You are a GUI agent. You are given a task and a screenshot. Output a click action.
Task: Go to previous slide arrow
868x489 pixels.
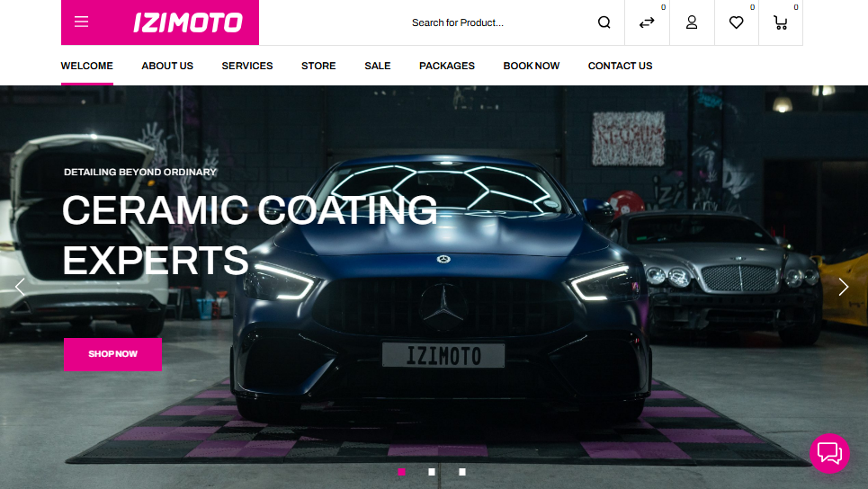(20, 287)
